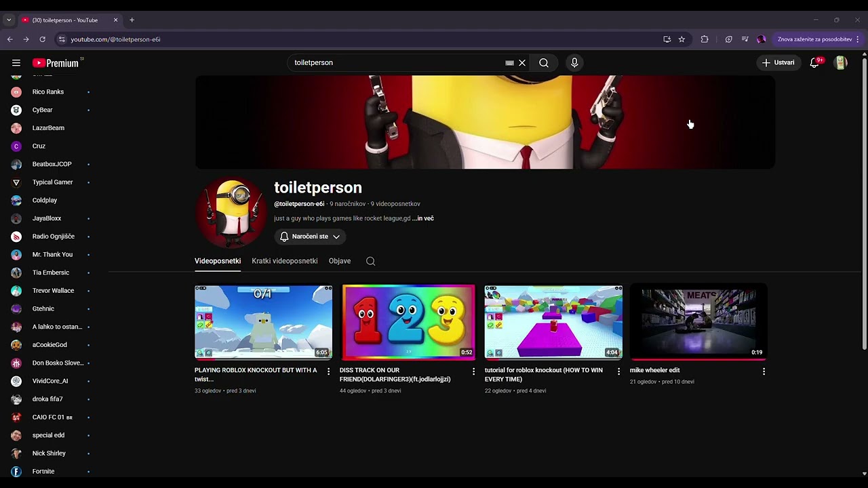Screen dimensions: 868x488
Task: Search within channel magnifier icon
Action: click(370, 261)
